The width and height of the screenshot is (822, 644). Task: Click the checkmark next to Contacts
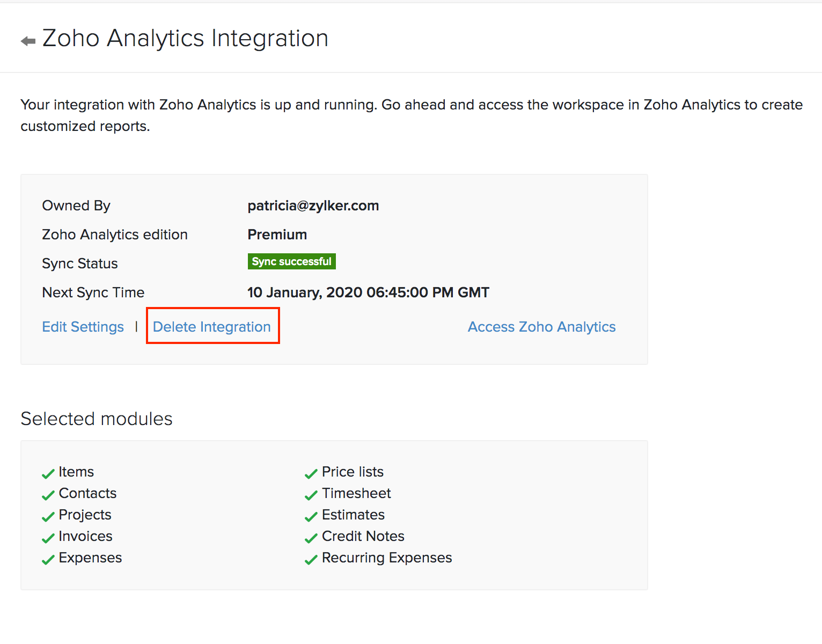48,495
